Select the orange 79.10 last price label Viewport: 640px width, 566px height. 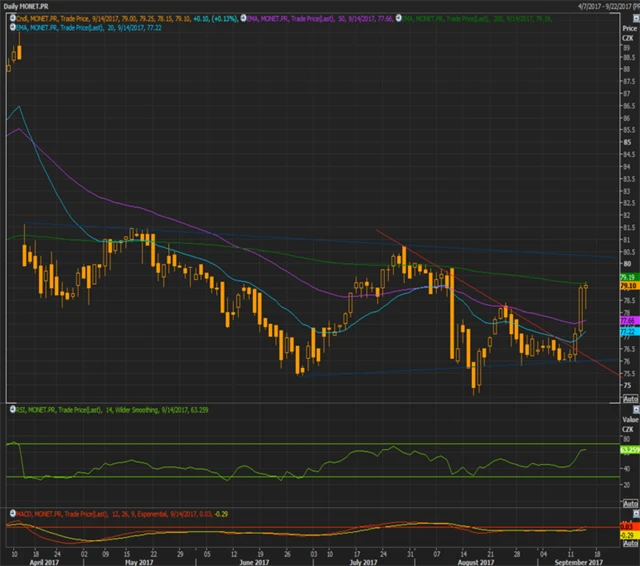point(628,285)
